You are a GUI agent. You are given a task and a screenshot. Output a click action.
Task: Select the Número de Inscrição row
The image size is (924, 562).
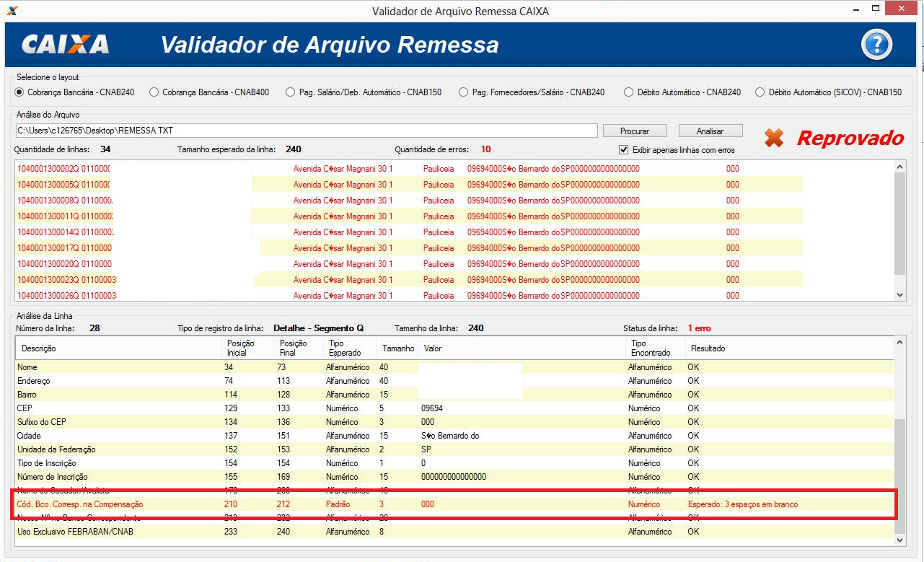point(454,477)
